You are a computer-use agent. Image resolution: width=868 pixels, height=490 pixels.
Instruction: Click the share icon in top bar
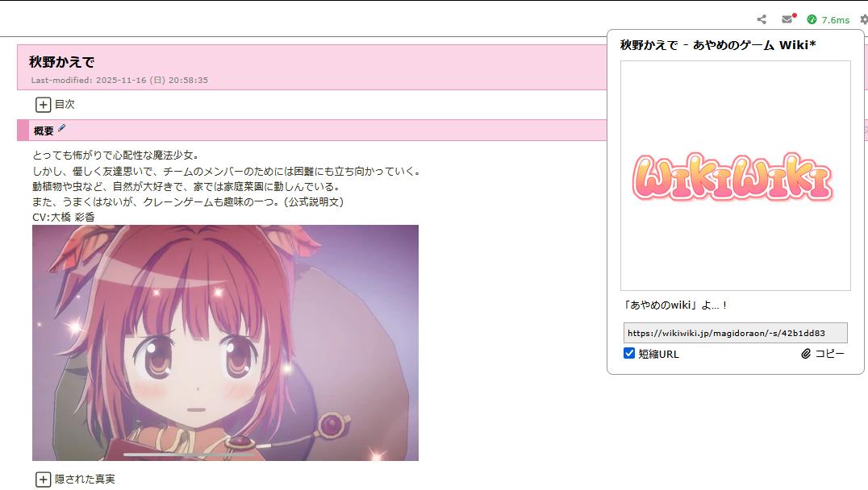point(762,19)
